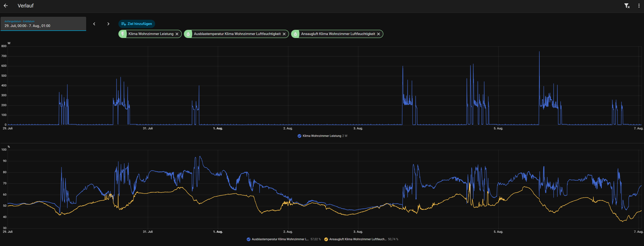Toggle the Ausblastemperatur legend checkbox
Image resolution: width=644 pixels, height=246 pixels.
(249, 239)
